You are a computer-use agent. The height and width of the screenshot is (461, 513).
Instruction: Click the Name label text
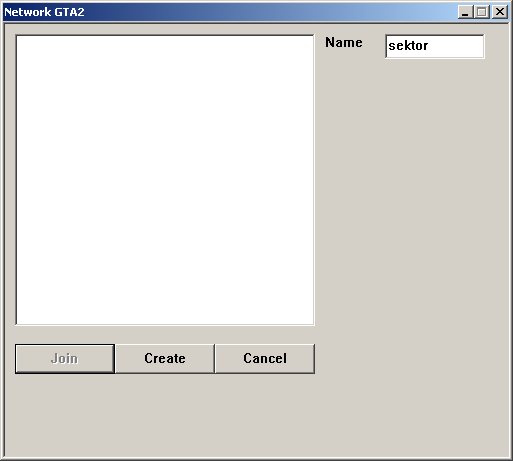(344, 43)
